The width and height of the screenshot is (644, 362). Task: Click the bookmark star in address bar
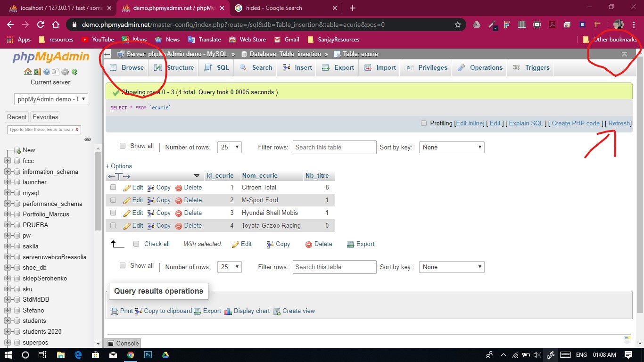point(457,25)
